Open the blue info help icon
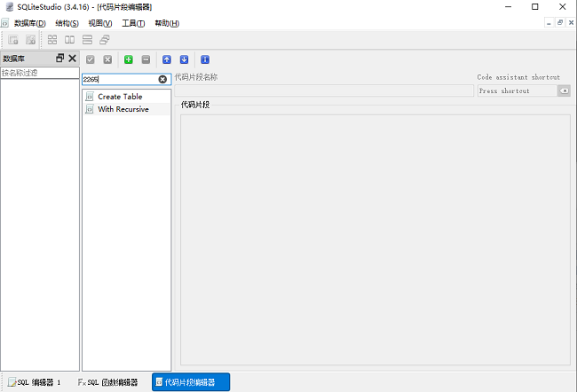The image size is (577, 392). [x=205, y=59]
